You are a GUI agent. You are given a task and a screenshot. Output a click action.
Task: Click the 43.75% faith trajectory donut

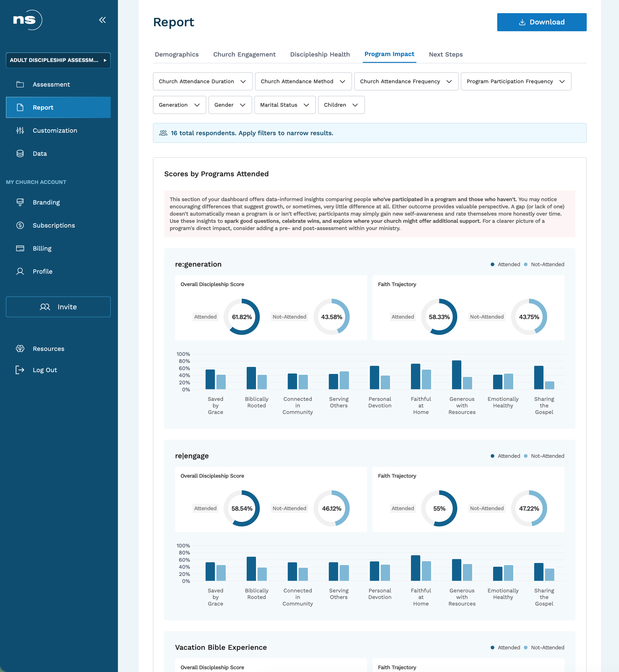click(x=529, y=317)
